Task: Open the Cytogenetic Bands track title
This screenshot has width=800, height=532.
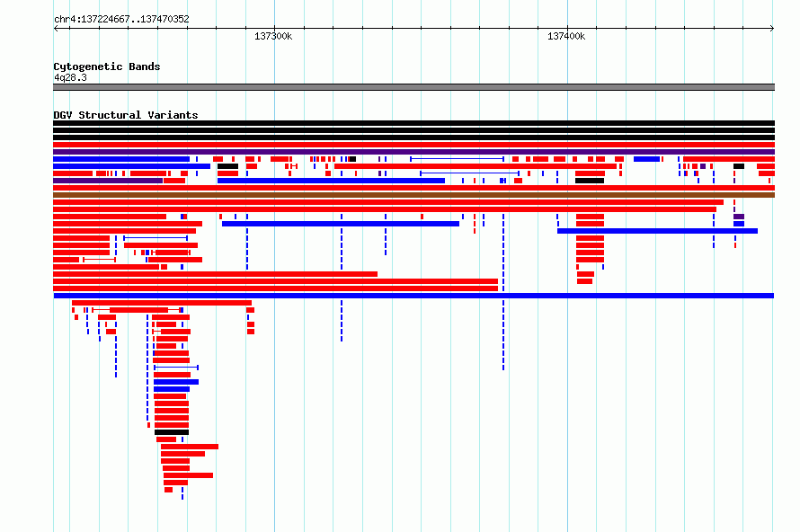Action: [107, 66]
